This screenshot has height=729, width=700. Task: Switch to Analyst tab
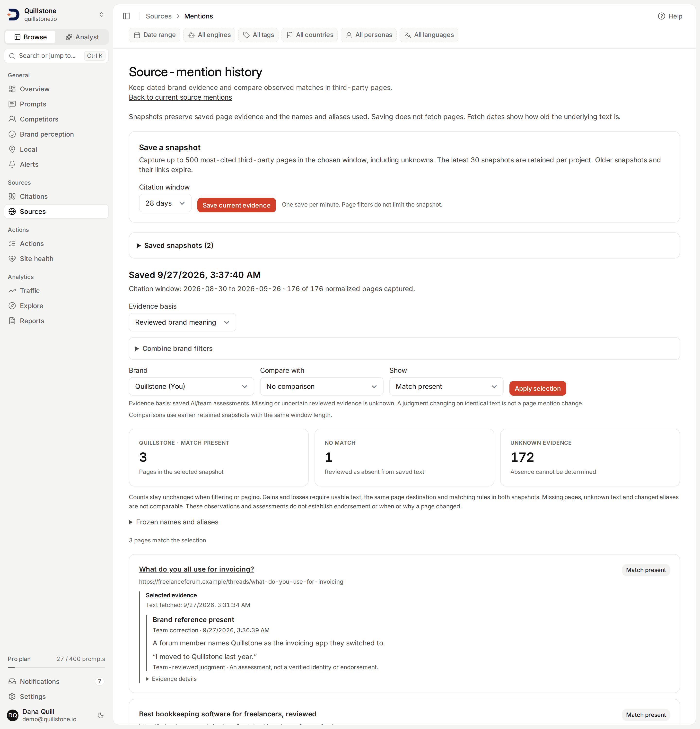[82, 37]
